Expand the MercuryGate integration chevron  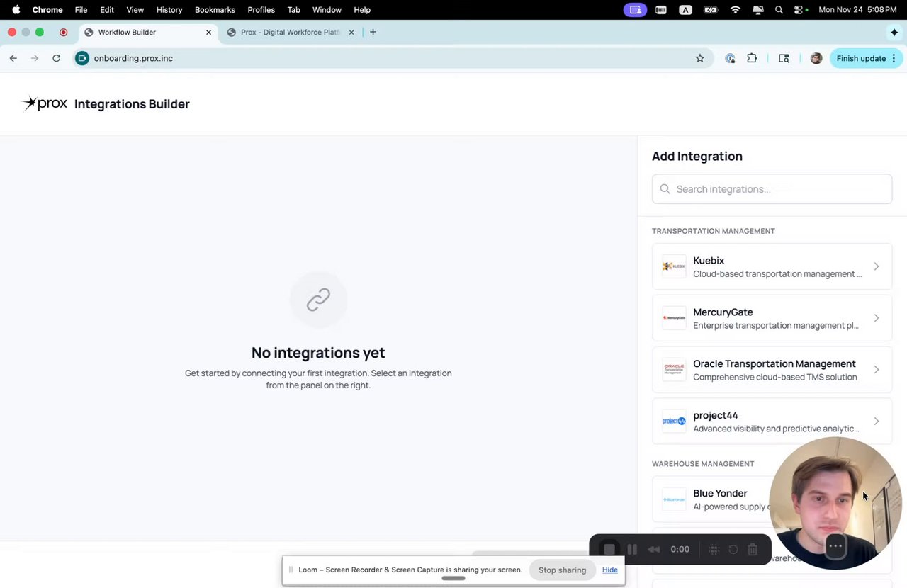pos(877,318)
